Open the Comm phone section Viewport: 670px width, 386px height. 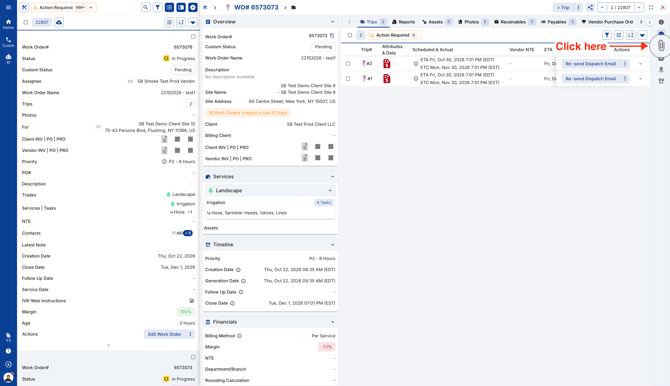point(8,41)
